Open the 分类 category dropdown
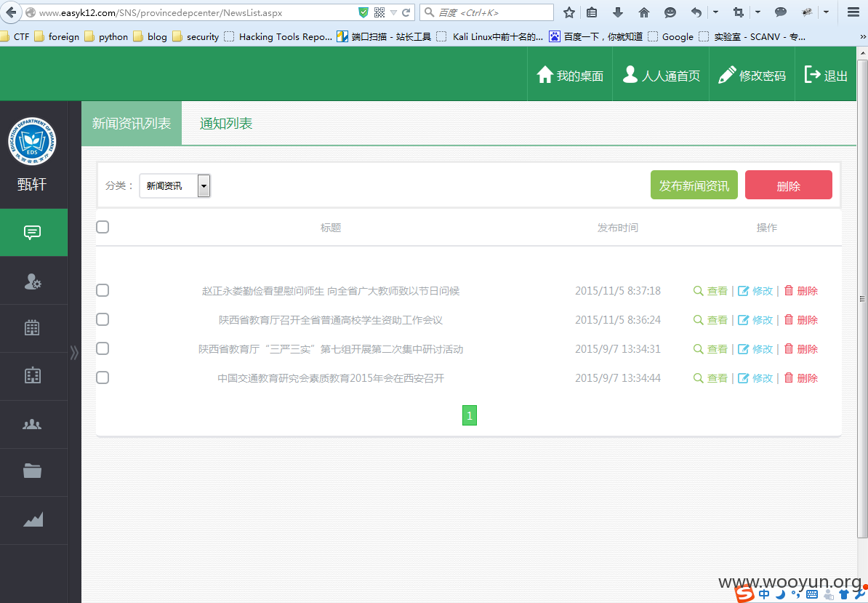Viewport: 868px width, 603px height. (x=174, y=185)
